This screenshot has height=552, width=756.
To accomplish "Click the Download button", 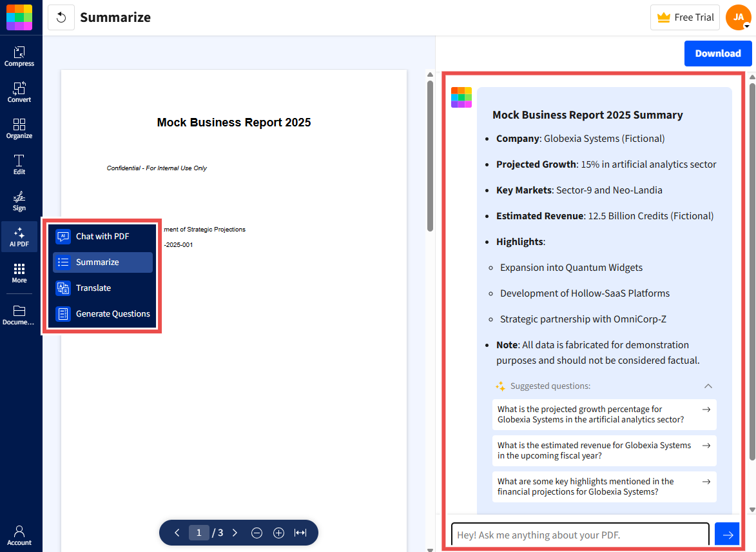I will 718,53.
